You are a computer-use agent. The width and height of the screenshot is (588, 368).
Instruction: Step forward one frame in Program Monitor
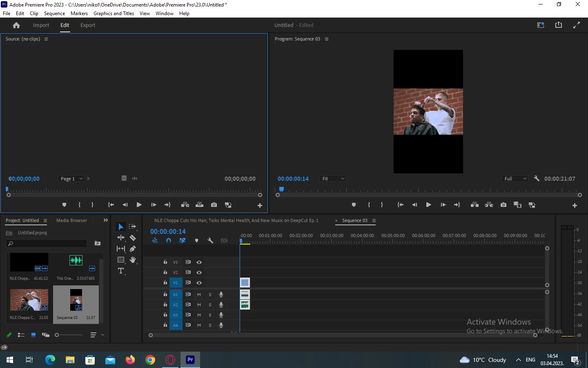tap(443, 205)
